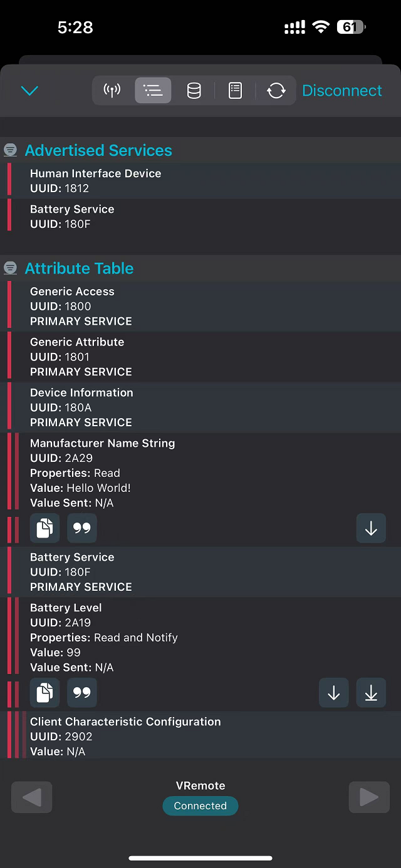Select the Device Information primary service row

[200, 407]
